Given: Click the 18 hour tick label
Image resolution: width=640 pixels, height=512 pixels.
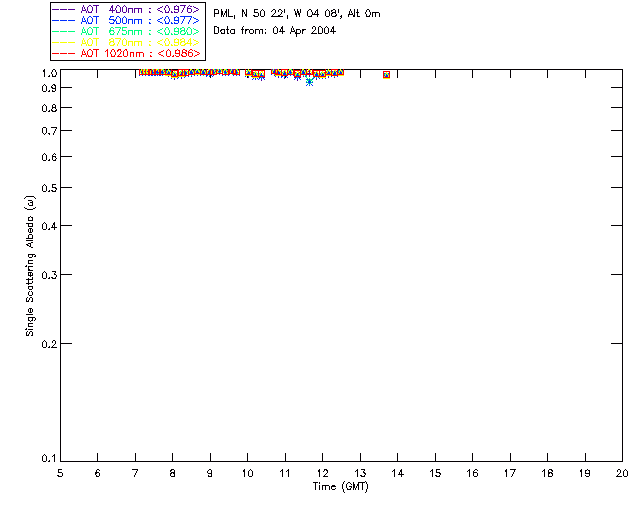Looking at the screenshot, I should [547, 473].
